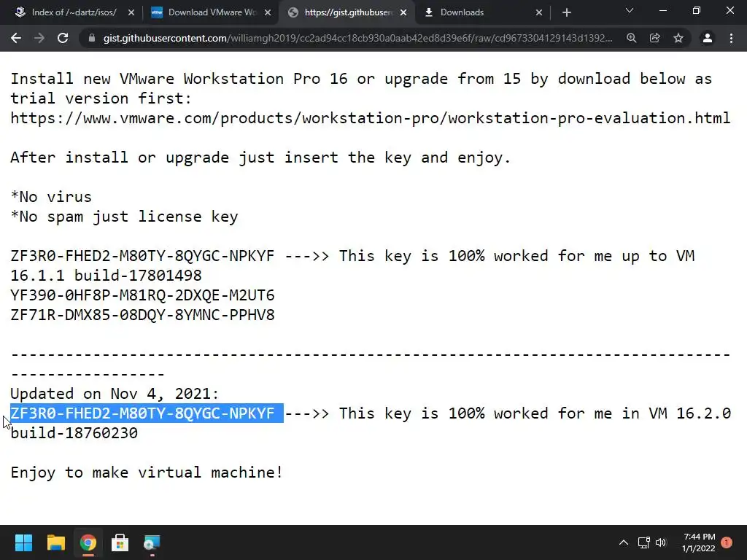Image resolution: width=747 pixels, height=560 pixels.
Task: Open the zoom magnifier in address bar
Action: [632, 38]
